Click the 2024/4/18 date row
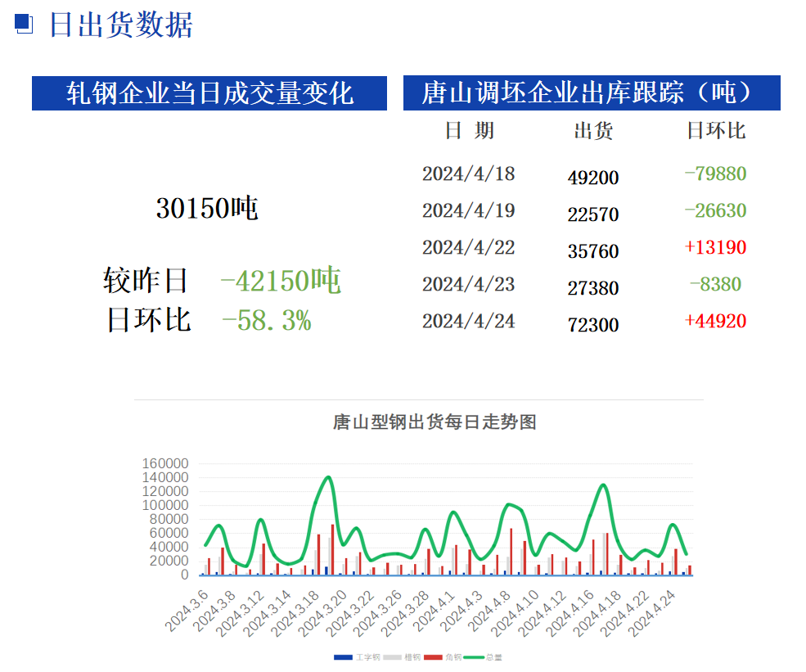The image size is (806, 672). pyautogui.click(x=468, y=174)
